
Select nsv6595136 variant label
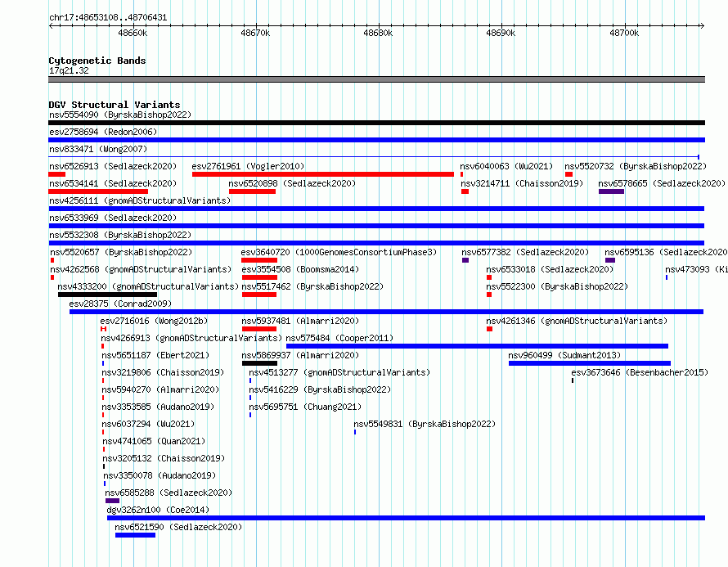coord(667,252)
